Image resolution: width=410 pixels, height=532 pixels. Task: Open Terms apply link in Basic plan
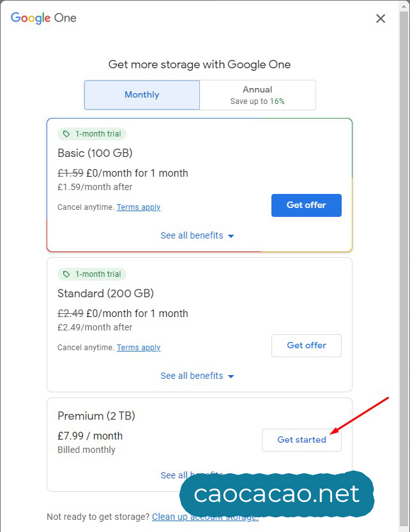(139, 207)
